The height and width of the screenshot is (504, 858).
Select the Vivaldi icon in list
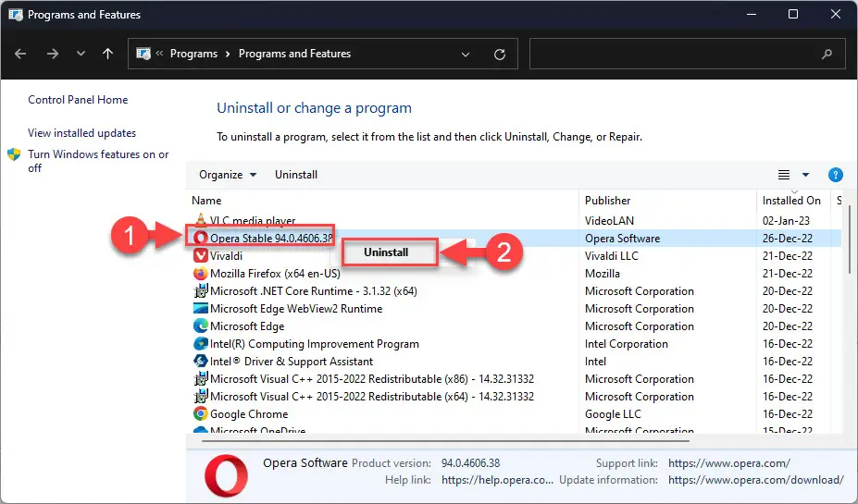(201, 255)
